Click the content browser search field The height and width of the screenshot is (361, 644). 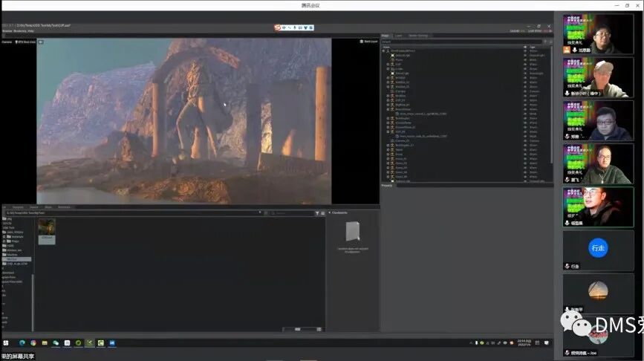point(291,213)
